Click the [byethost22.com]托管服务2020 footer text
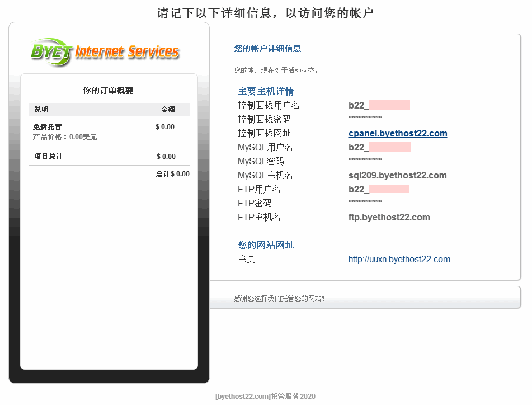This screenshot has height=405, width=532. pos(265,397)
